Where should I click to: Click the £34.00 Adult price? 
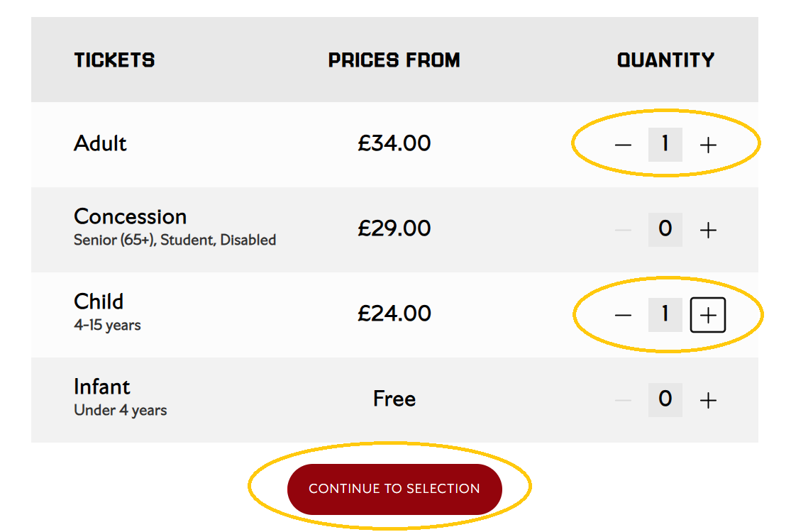click(394, 144)
